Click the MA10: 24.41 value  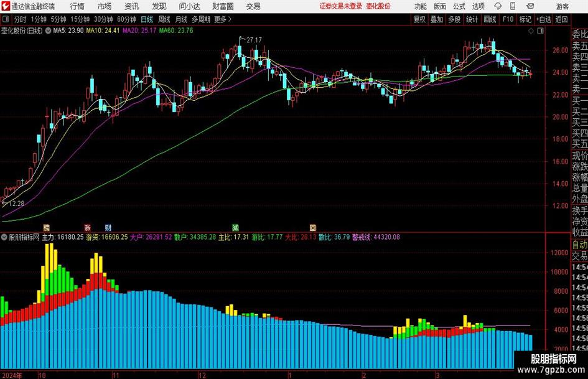pos(103,30)
